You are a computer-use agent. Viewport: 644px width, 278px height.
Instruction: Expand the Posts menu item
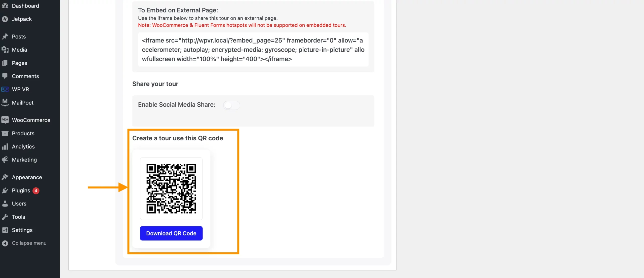coord(18,36)
